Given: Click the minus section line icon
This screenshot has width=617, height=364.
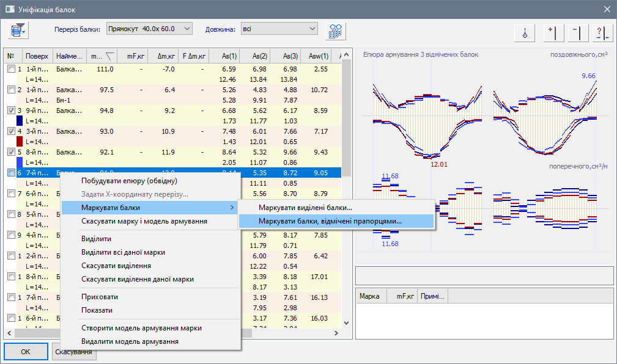Looking at the screenshot, I should (578, 33).
